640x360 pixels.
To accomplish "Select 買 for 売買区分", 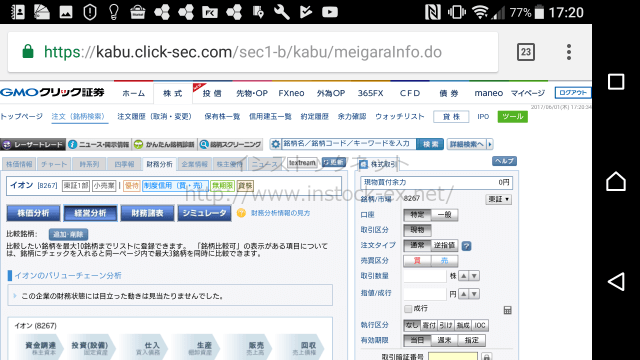I will coord(417,260).
